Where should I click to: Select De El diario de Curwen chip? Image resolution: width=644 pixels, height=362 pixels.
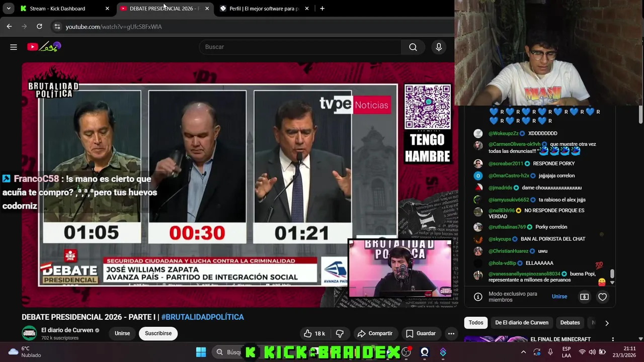(522, 323)
